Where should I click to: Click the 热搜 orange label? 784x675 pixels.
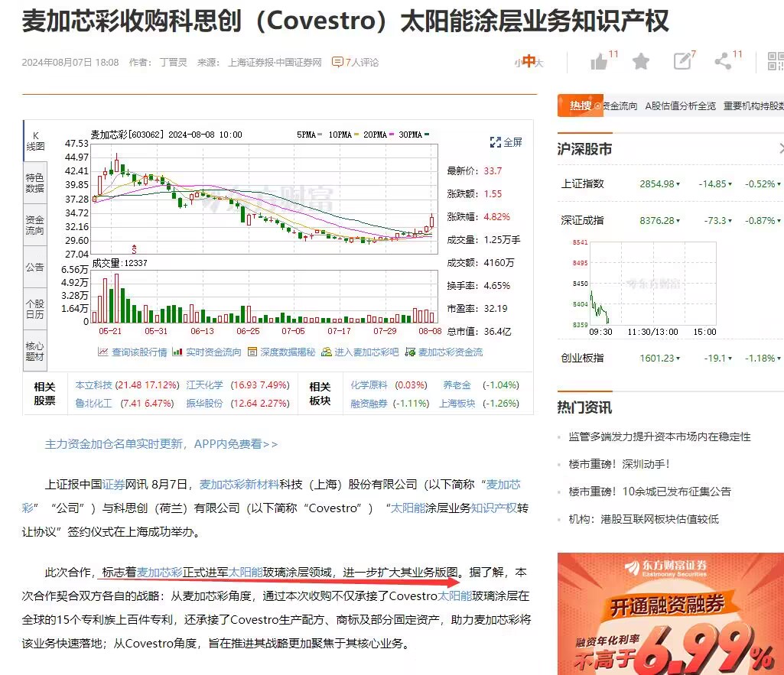pos(580,105)
